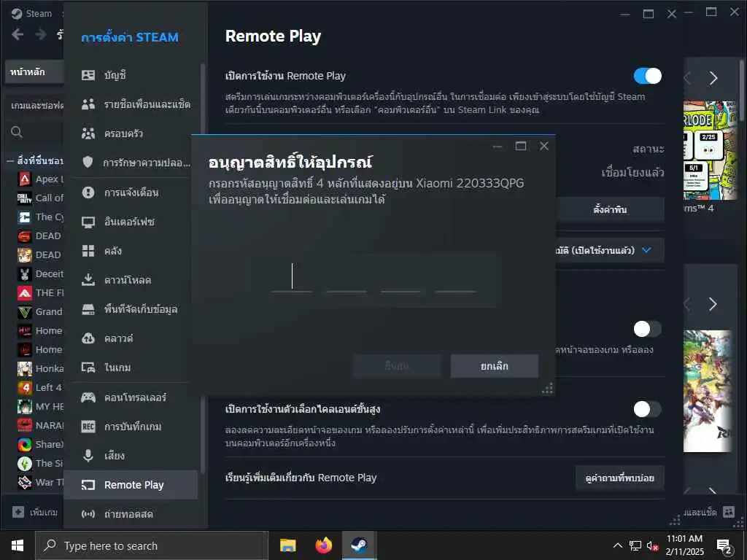The width and height of the screenshot is (747, 560).
Task: Click the Left 4 Dead game icon
Action: tap(24, 388)
